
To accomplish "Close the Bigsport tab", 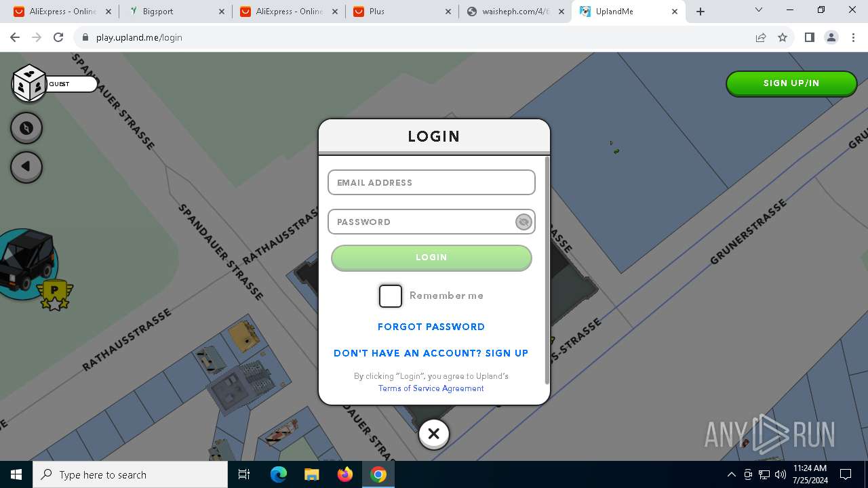I will 222,12.
